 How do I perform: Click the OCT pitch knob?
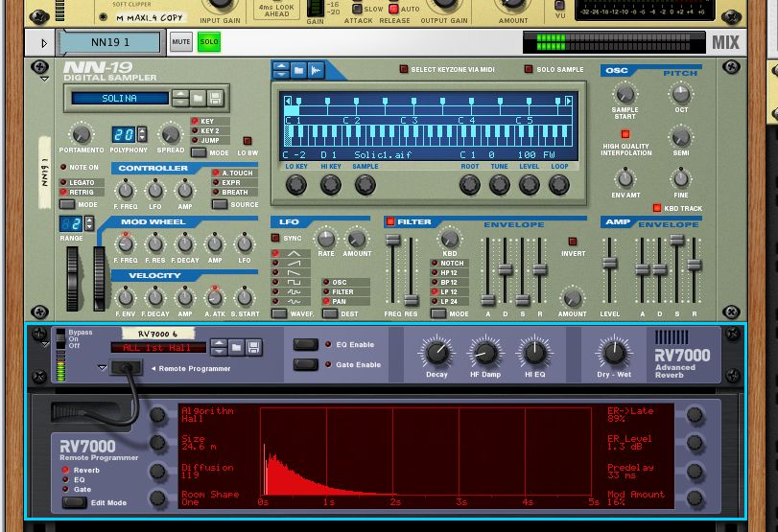[x=681, y=94]
